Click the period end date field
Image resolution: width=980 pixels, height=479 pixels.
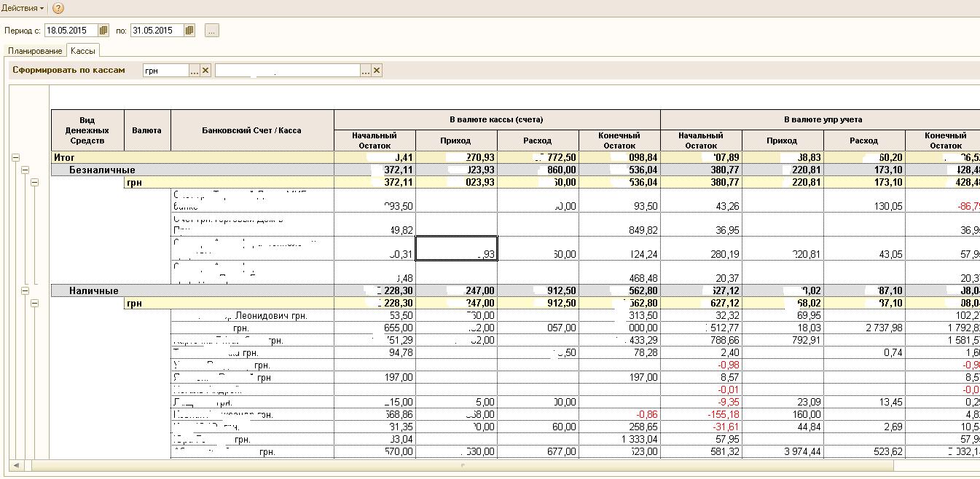tap(157, 31)
